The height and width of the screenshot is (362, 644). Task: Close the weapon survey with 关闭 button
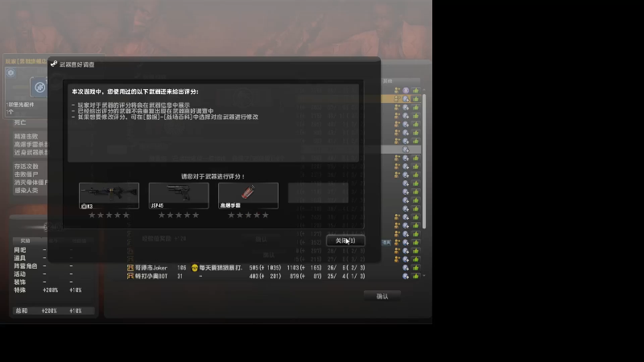[345, 241]
